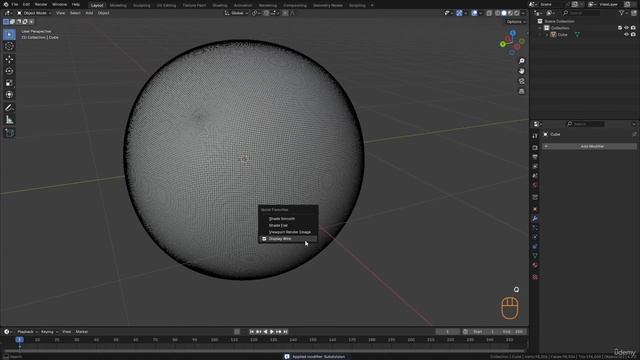Expand the Cube item in outliner
The image size is (640, 360).
(x=547, y=35)
